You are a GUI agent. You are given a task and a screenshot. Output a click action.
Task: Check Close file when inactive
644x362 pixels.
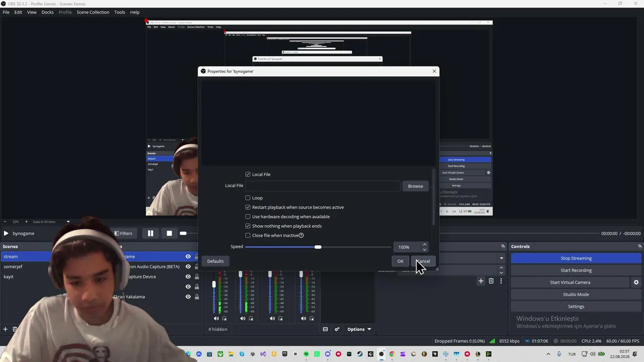[x=248, y=235]
